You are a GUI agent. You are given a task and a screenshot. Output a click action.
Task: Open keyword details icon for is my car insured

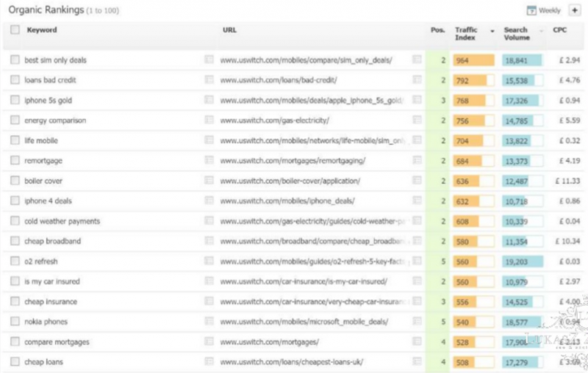coord(209,281)
